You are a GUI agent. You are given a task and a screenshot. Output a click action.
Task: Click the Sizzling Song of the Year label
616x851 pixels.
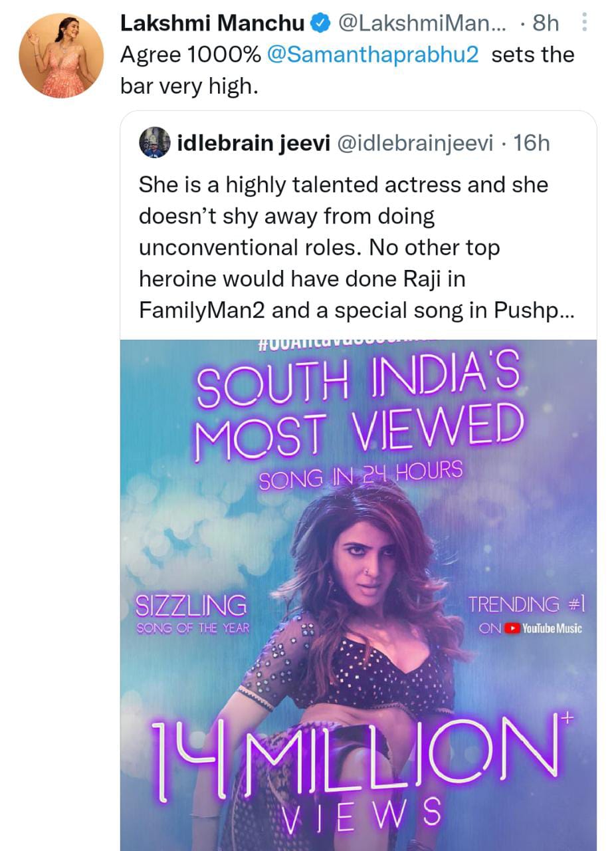[x=191, y=614]
